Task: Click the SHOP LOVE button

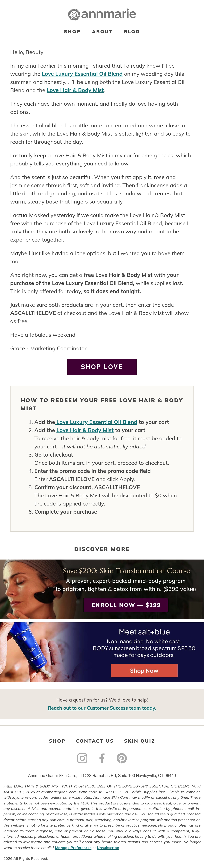Action: 102,367
